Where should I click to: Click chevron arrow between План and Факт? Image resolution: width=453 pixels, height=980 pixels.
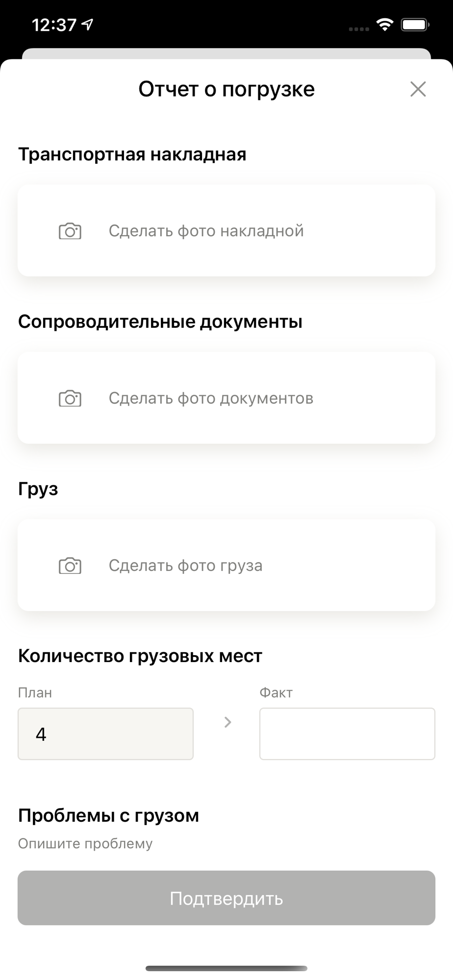click(x=227, y=722)
